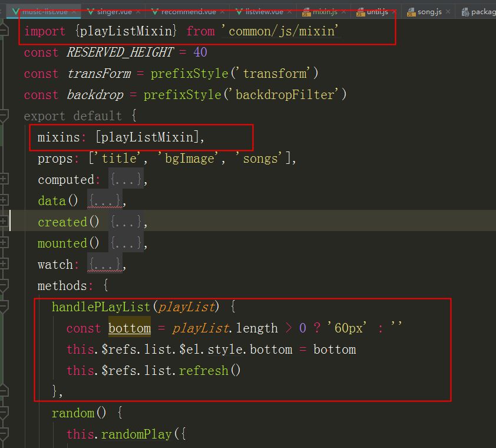This screenshot has height=448, width=496.
Task: Click the highlighted bottom variable declaration
Action: click(x=130, y=328)
